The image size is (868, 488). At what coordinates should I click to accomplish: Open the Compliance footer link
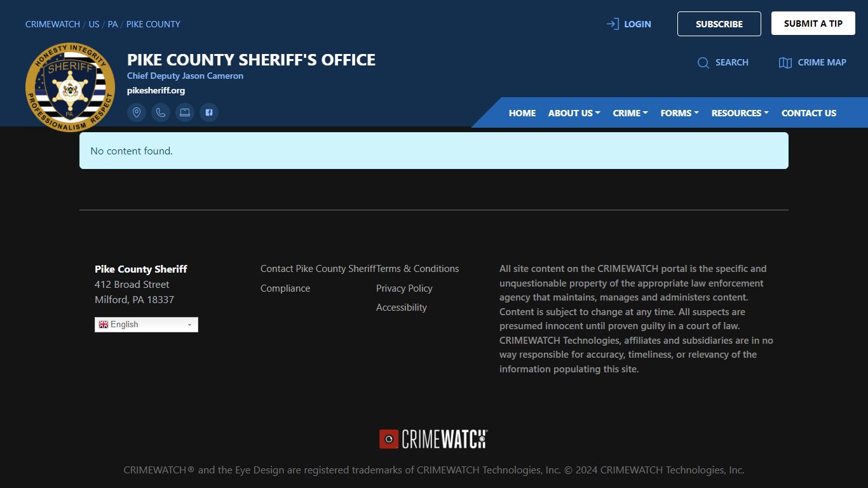point(285,288)
